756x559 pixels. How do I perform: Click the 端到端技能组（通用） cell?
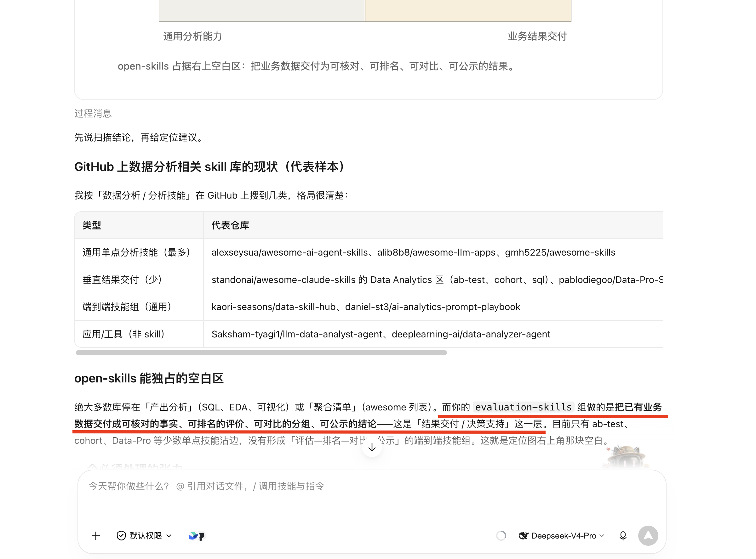139,307
